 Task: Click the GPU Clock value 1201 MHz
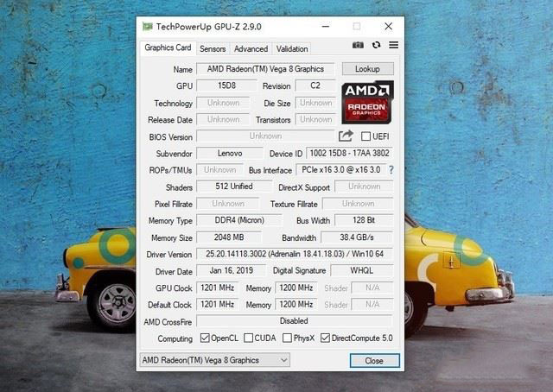point(217,288)
